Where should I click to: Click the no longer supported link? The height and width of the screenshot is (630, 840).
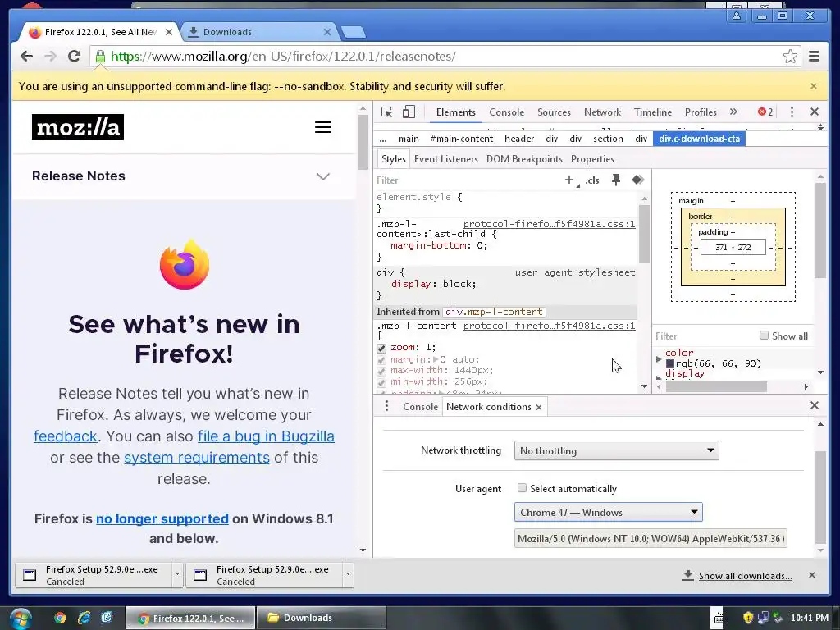pos(162,518)
